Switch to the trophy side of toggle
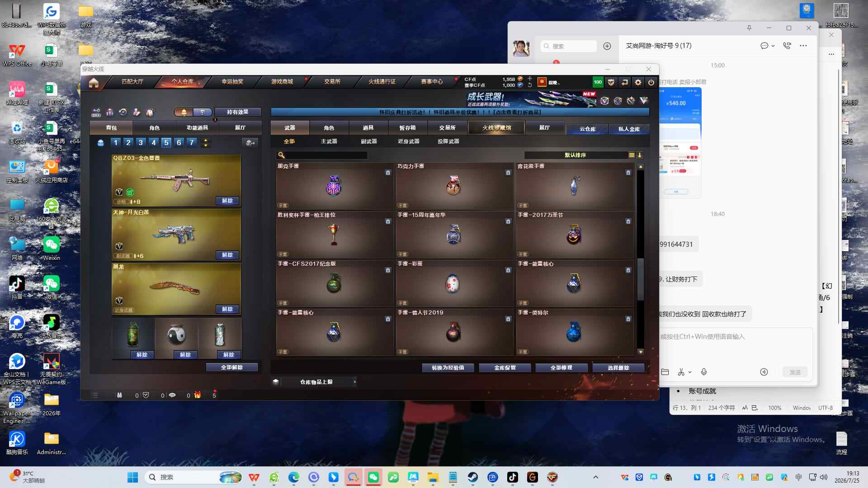Image resolution: width=868 pixels, height=488 pixels. [202, 112]
